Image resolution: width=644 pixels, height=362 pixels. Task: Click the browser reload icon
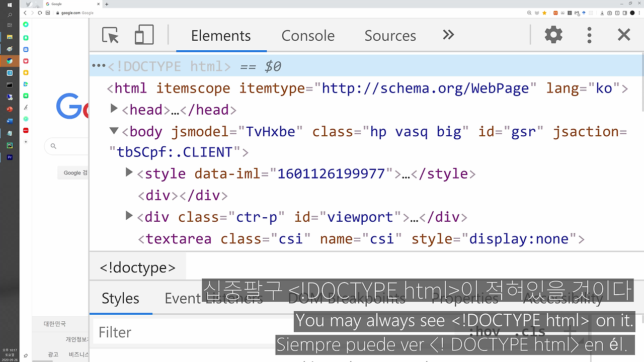click(40, 13)
